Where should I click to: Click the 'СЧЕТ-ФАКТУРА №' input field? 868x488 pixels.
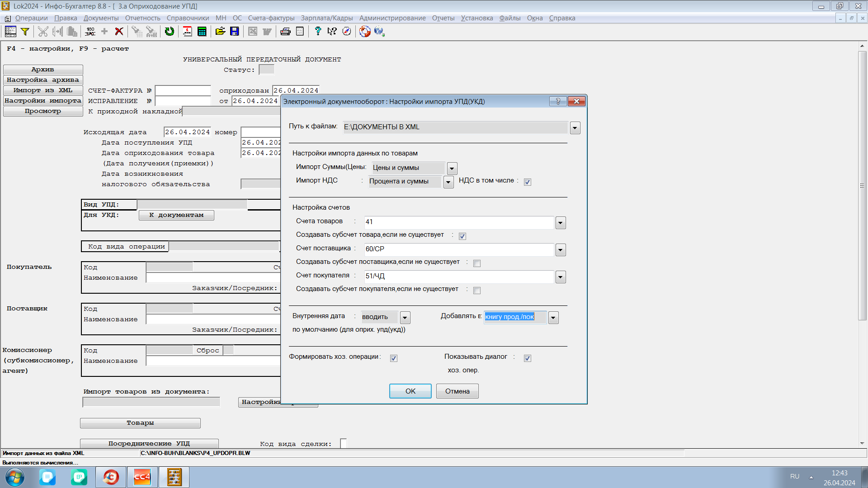tap(183, 90)
